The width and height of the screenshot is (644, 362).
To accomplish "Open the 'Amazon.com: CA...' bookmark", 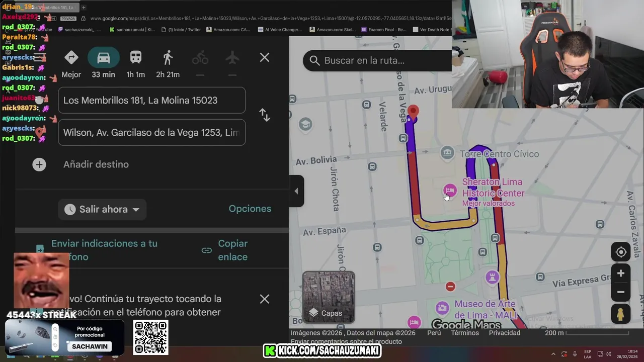I will click(x=228, y=30).
